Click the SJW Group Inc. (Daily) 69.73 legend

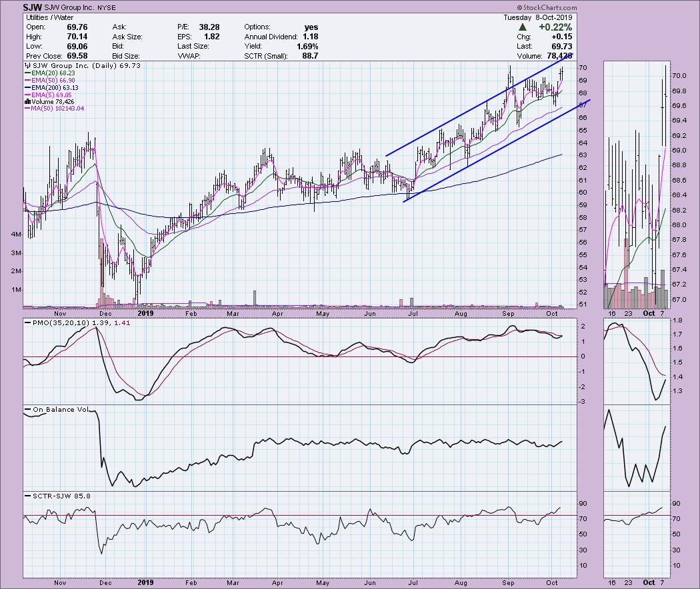83,65
